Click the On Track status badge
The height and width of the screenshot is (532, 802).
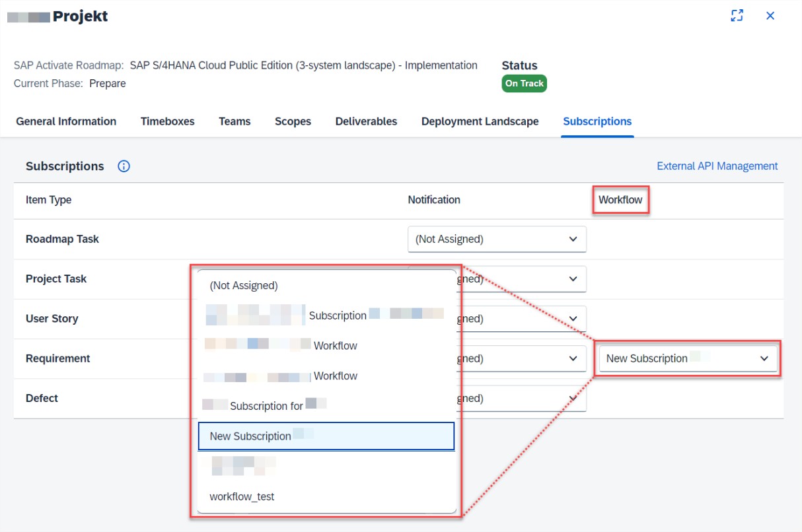524,83
